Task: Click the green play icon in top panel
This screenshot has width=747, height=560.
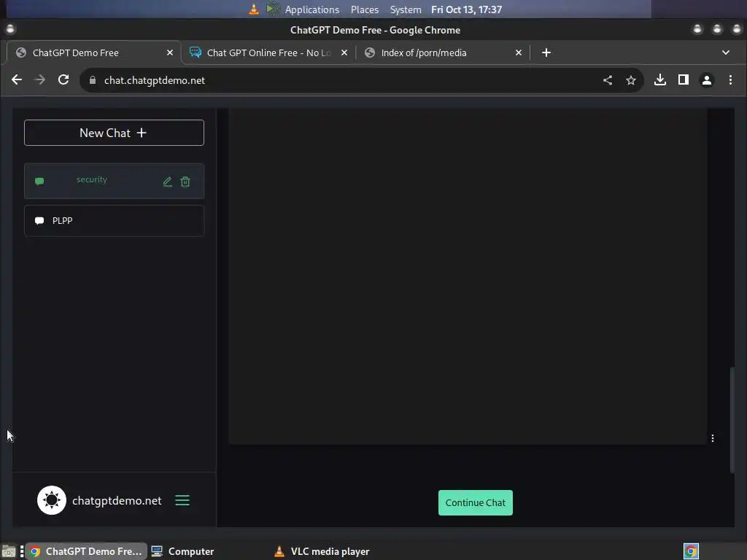Action: coord(273,9)
